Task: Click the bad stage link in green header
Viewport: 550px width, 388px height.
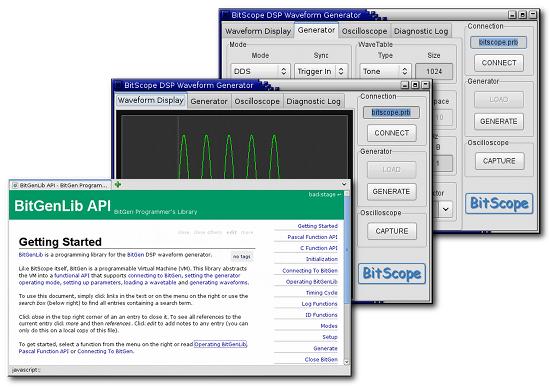Action: [325, 194]
